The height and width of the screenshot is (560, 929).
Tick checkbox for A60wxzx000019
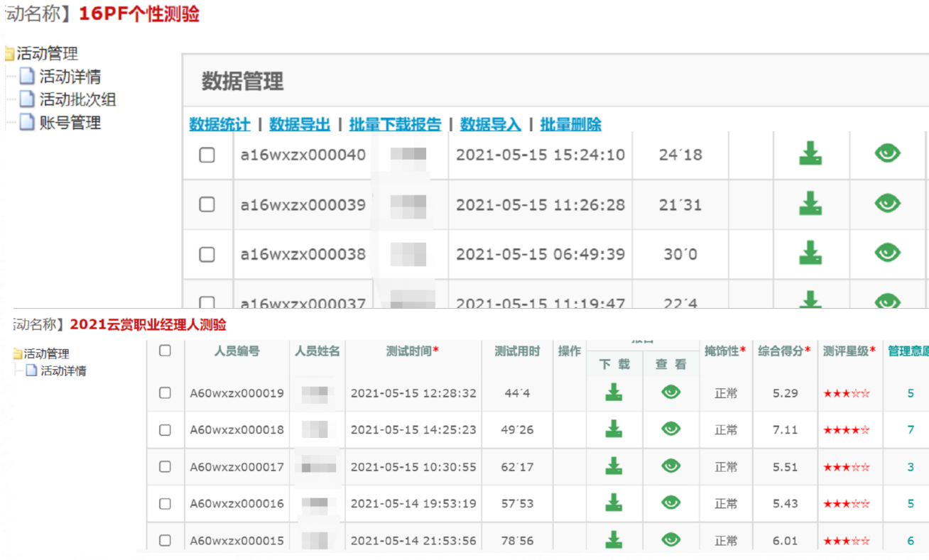pos(165,392)
